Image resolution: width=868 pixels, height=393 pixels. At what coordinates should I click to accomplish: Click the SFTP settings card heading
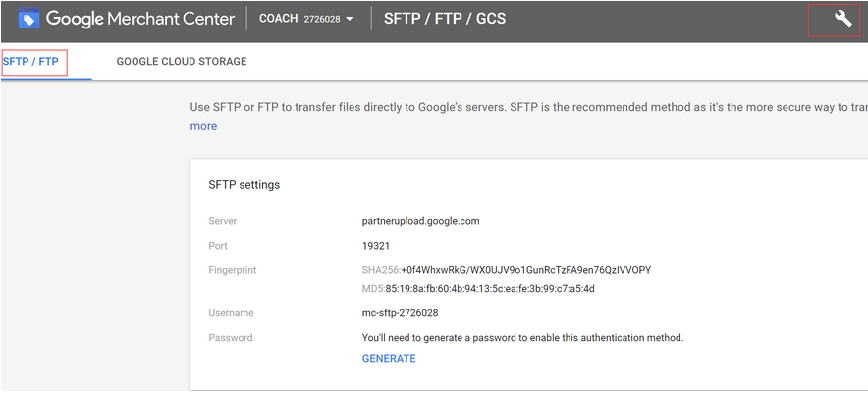tap(244, 185)
